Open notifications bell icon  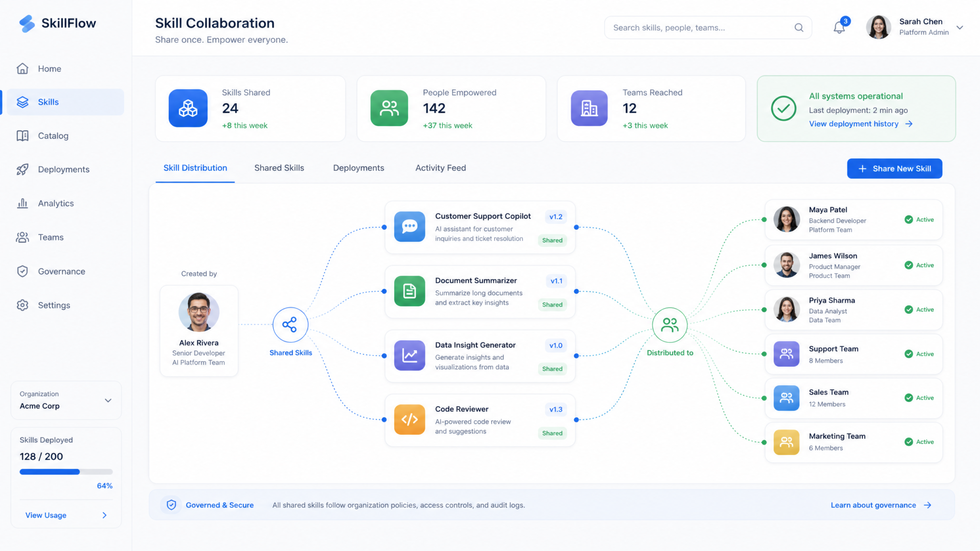pos(839,28)
